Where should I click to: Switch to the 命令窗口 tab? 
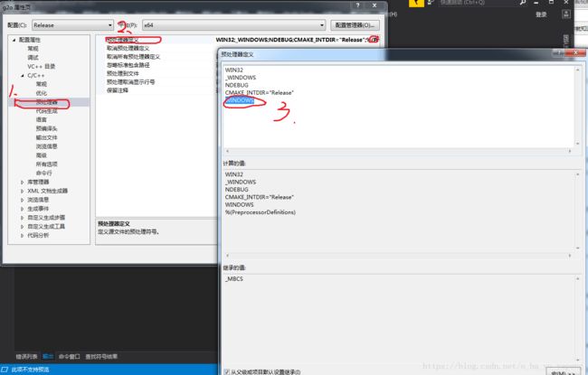[70, 356]
